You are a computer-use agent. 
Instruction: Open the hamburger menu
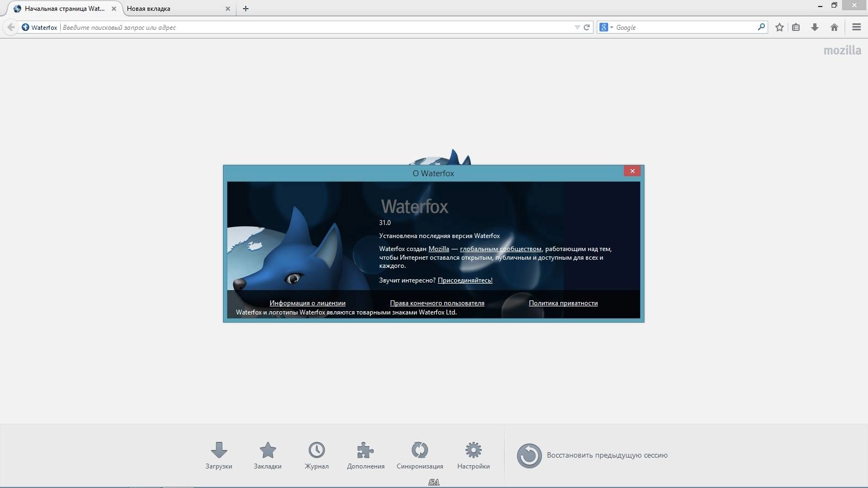(x=857, y=27)
